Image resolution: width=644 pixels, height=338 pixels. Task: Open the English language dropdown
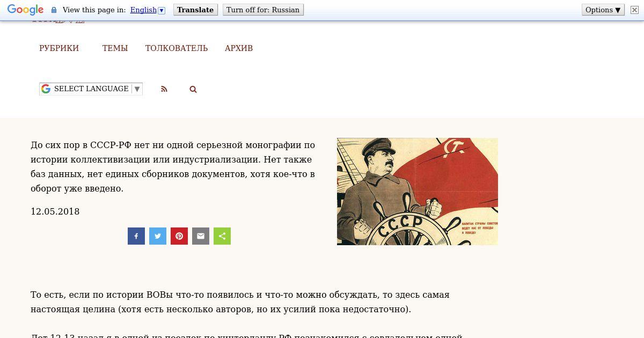click(148, 10)
